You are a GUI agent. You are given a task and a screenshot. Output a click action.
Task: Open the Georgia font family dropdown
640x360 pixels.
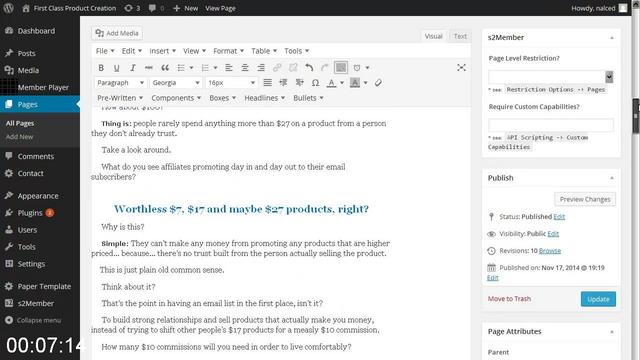(176, 83)
